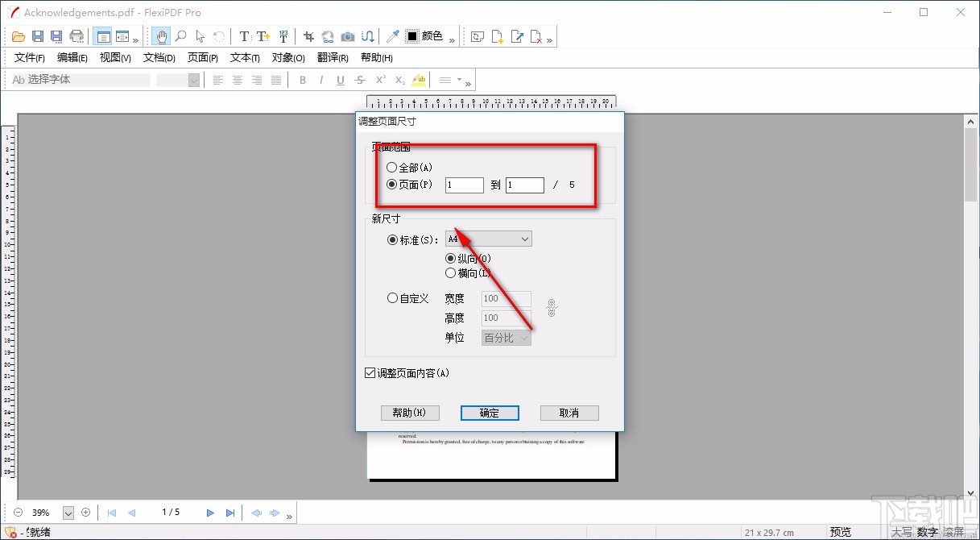980x540 pixels.
Task: Choose the 横向 orientation option
Action: click(451, 272)
